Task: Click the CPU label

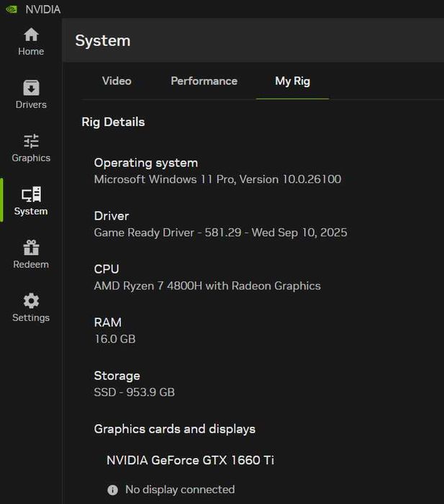Action: coord(107,269)
